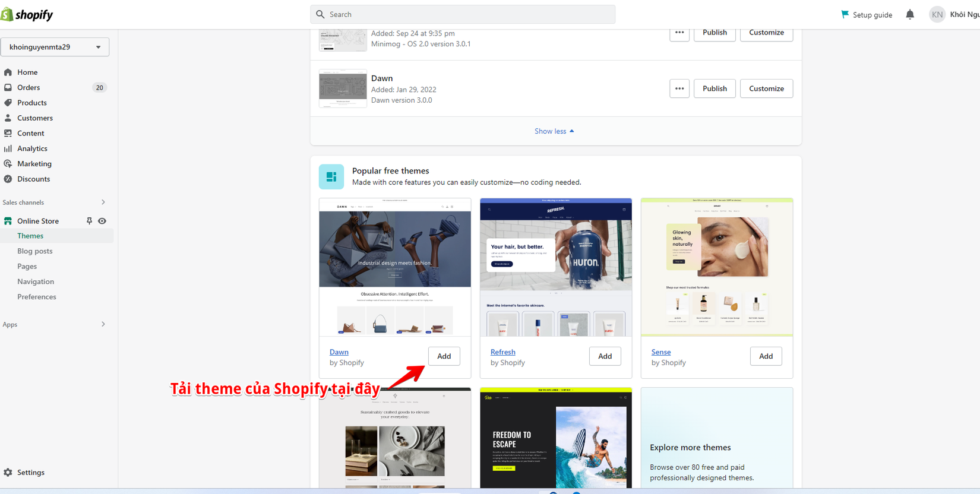Publish the Minimog theme

click(715, 33)
